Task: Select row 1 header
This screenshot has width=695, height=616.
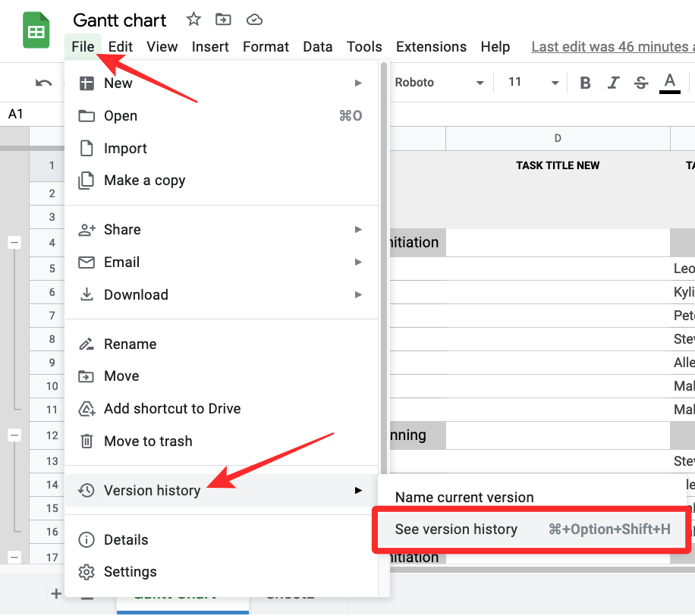Action: [47, 165]
